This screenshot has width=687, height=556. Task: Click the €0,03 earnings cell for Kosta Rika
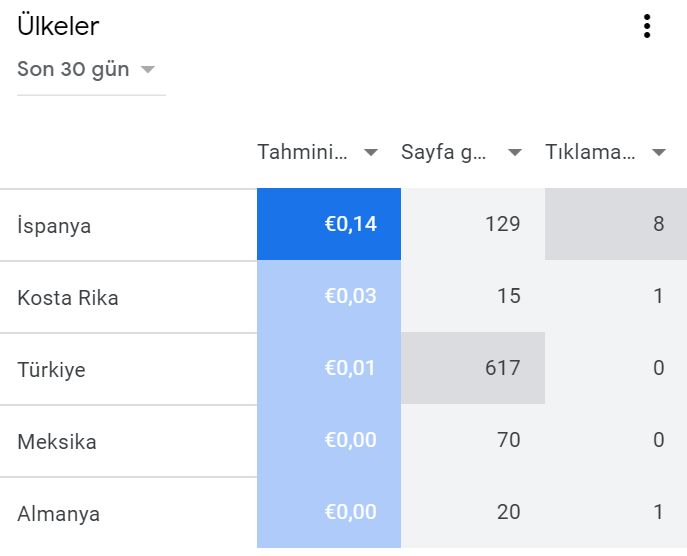(x=329, y=297)
